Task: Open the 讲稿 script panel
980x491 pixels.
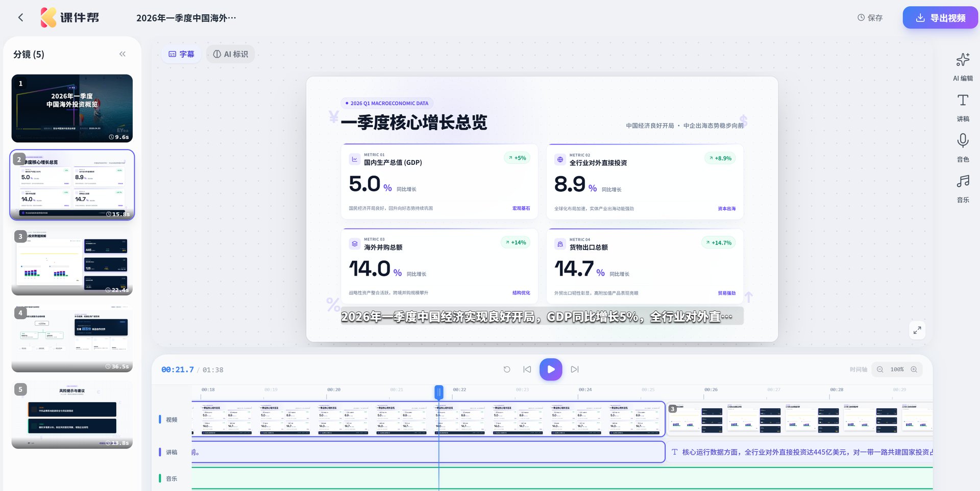Action: 963,107
